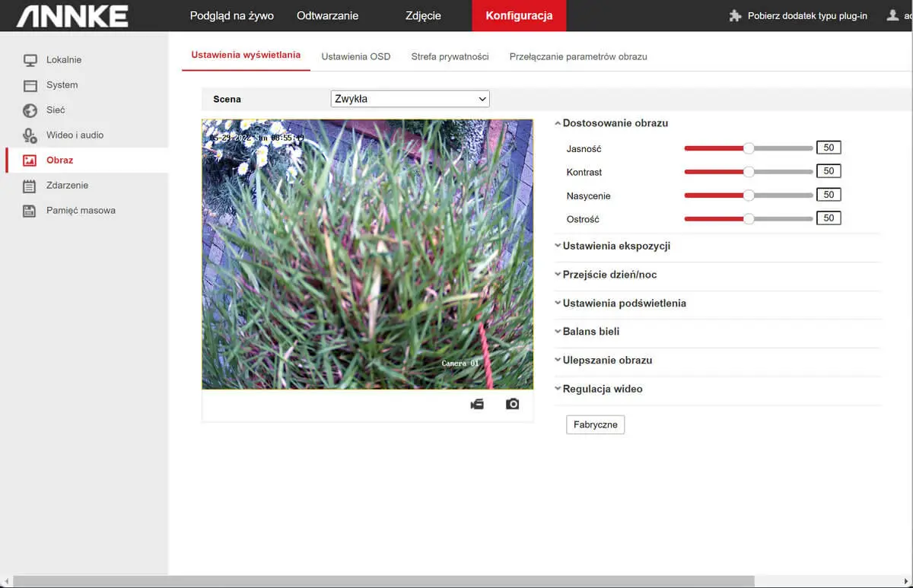Click the Kontrast value input field
This screenshot has height=588, width=913.
(x=829, y=171)
